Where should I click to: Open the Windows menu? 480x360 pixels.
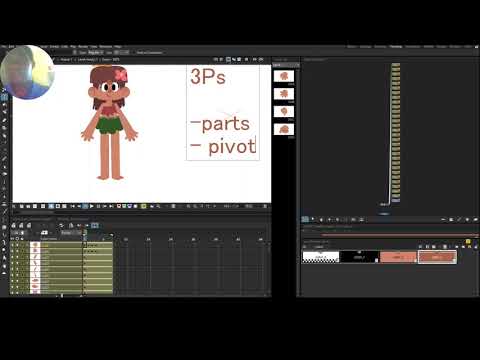click(x=106, y=47)
